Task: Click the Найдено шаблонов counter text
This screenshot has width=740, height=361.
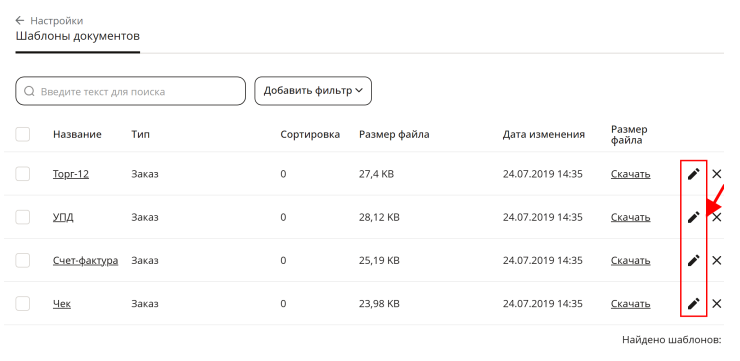Action: pyautogui.click(x=672, y=339)
